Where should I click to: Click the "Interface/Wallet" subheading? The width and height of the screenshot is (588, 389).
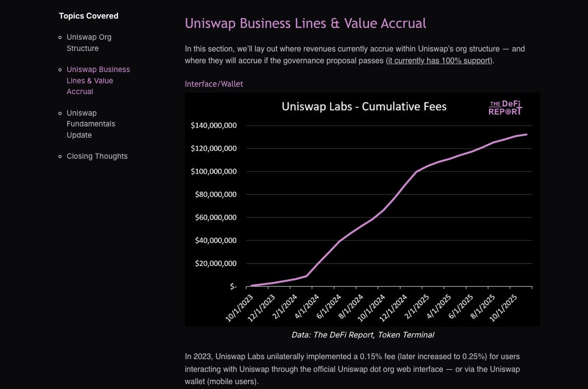(x=214, y=84)
